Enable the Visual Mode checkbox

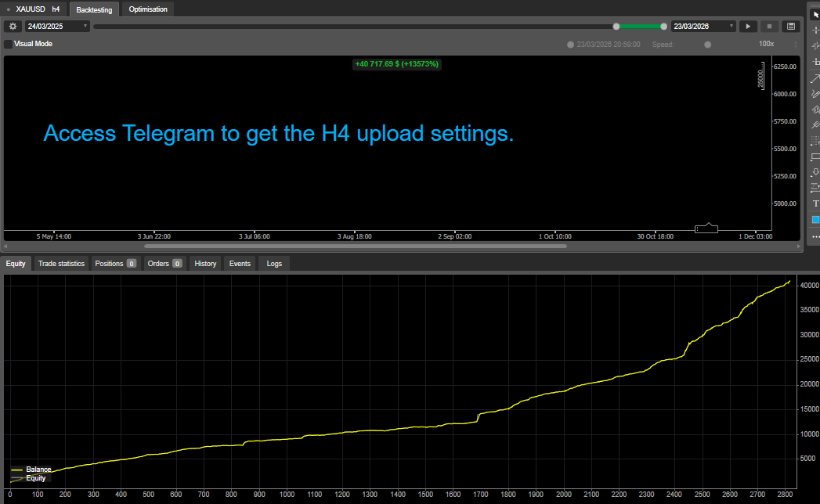coord(9,44)
